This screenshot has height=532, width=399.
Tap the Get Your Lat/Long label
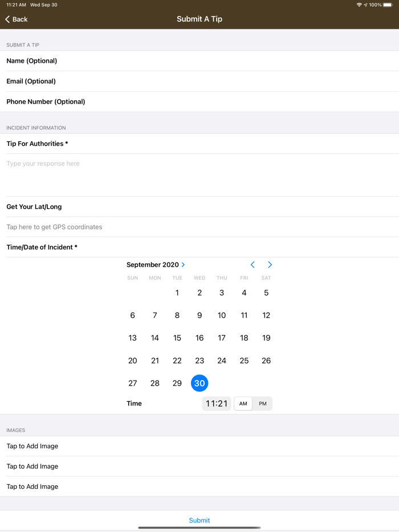point(34,207)
